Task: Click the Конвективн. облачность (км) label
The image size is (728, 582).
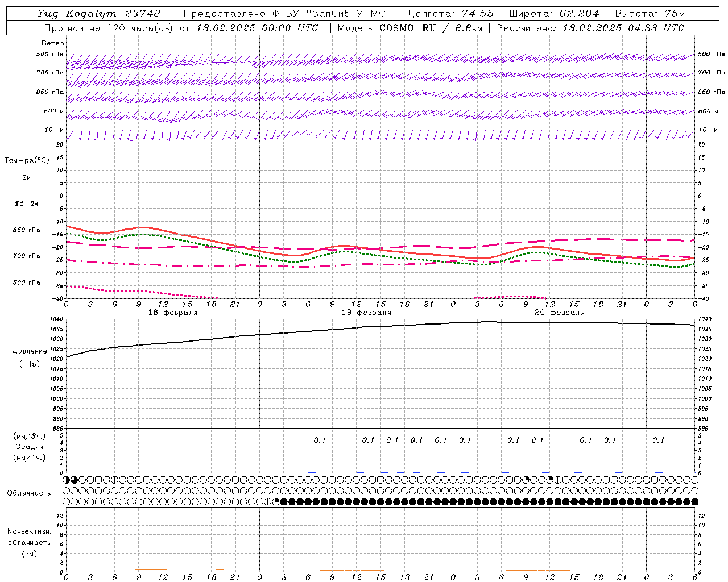Action: tap(29, 543)
